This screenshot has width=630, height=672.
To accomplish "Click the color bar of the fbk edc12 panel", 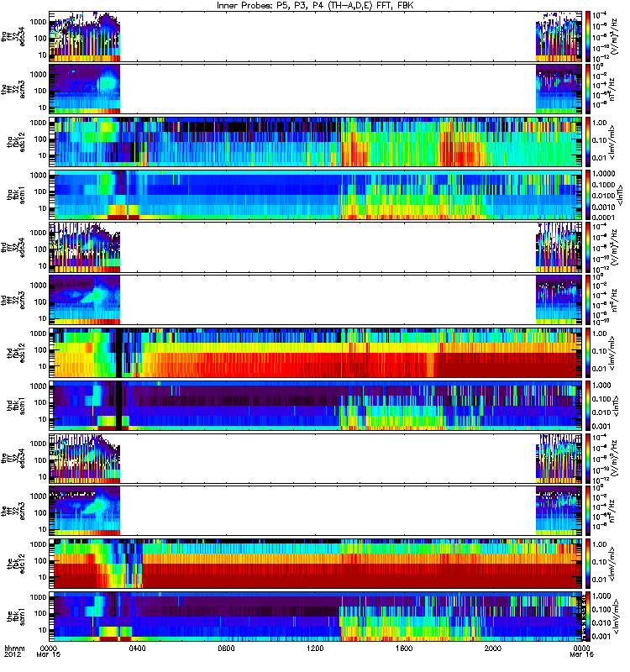I will (588, 564).
